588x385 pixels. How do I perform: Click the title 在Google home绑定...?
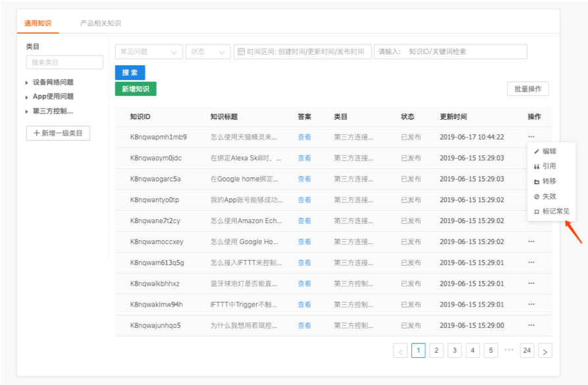244,179
